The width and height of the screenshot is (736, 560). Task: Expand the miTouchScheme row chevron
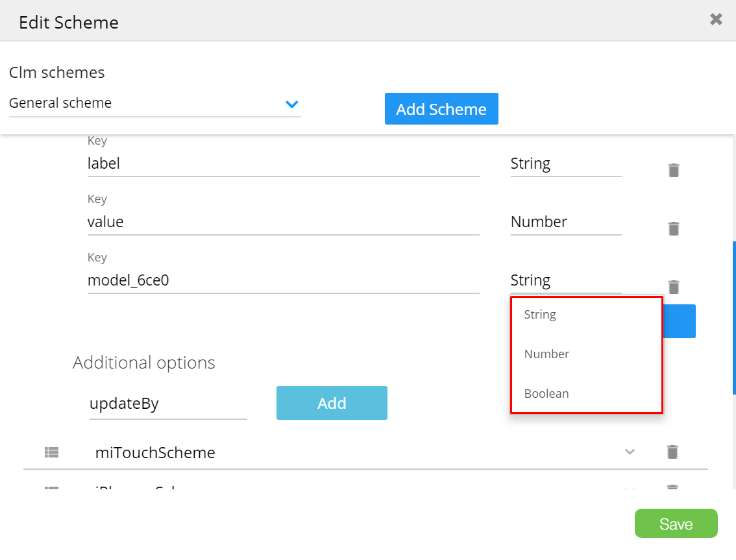[629, 452]
